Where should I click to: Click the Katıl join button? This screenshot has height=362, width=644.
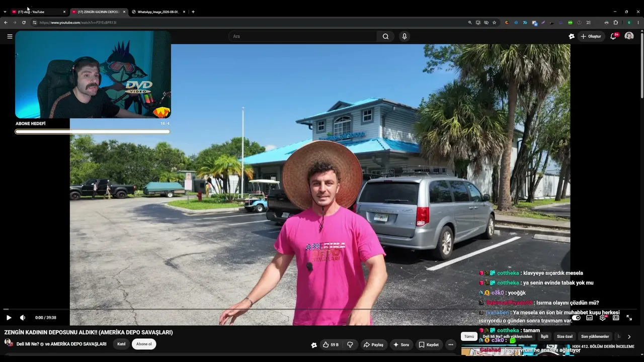coord(121,344)
